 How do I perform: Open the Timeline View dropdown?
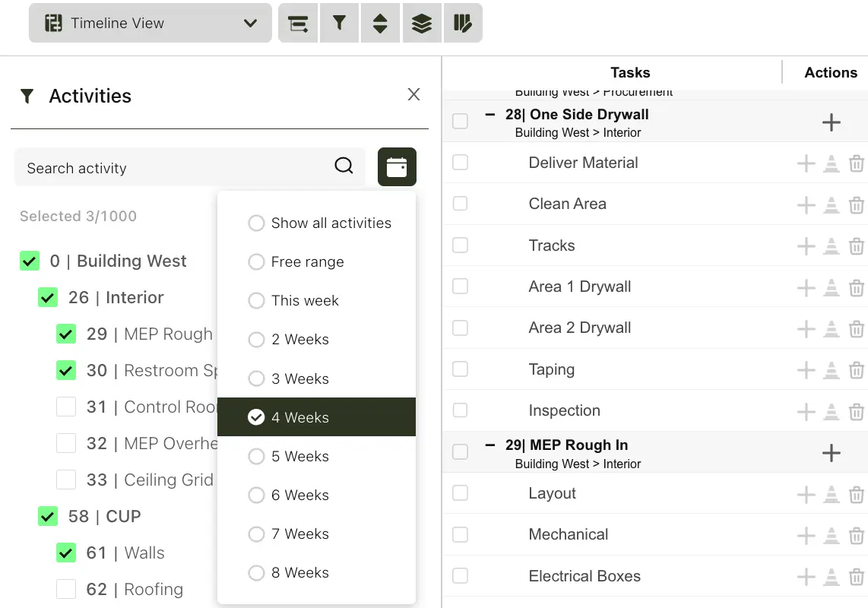[x=150, y=23]
